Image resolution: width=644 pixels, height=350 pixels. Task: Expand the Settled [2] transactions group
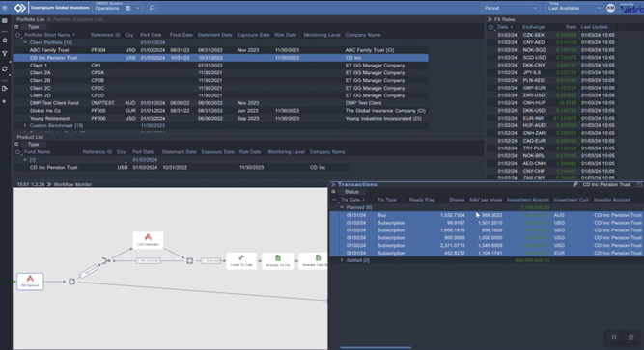coord(342,260)
